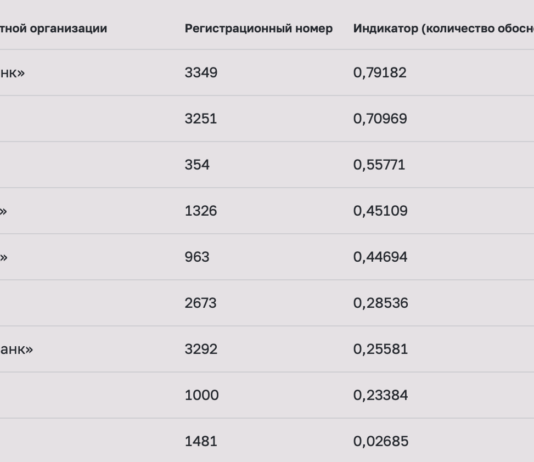
Task: Click indicator value 0,28536
Action: point(381,303)
